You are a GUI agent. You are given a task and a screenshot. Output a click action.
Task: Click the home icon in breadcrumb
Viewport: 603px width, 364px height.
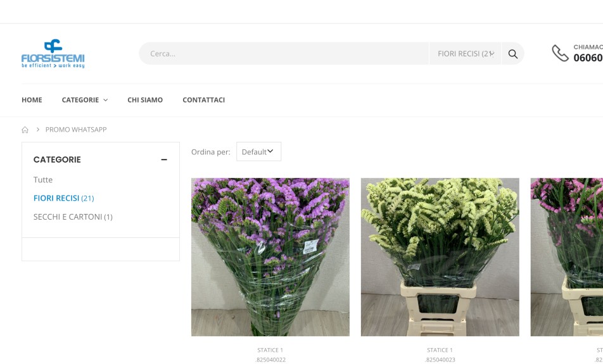25,130
